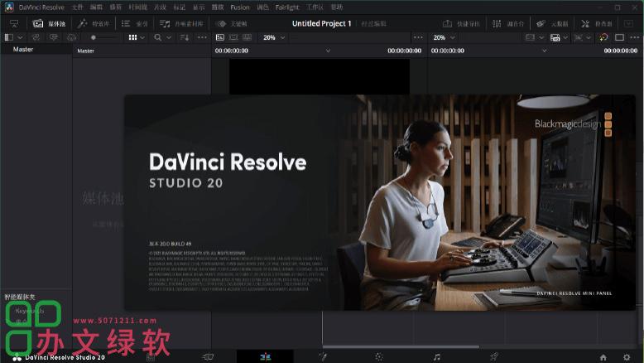The image size is (644, 363).
Task: Click the Master breadcrumb in the media pool
Action: pos(85,51)
